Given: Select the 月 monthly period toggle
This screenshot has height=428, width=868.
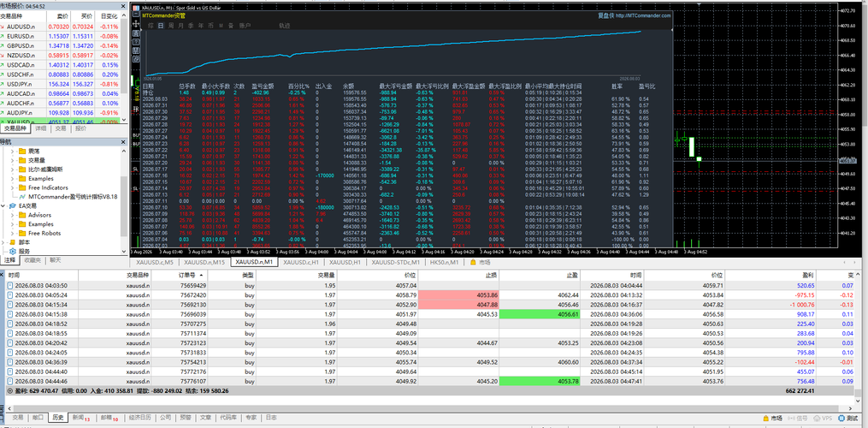Looking at the screenshot, I should point(181,26).
